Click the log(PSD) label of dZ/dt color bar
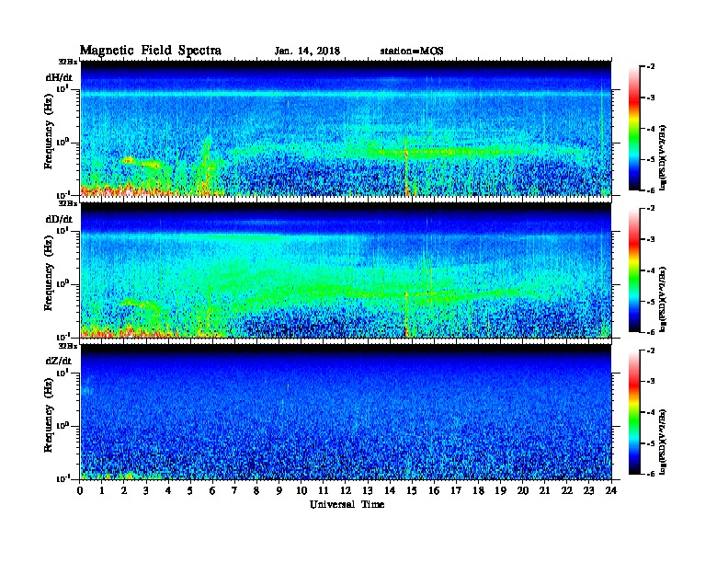Image resolution: width=728 pixels, height=563 pixels. coord(663,442)
